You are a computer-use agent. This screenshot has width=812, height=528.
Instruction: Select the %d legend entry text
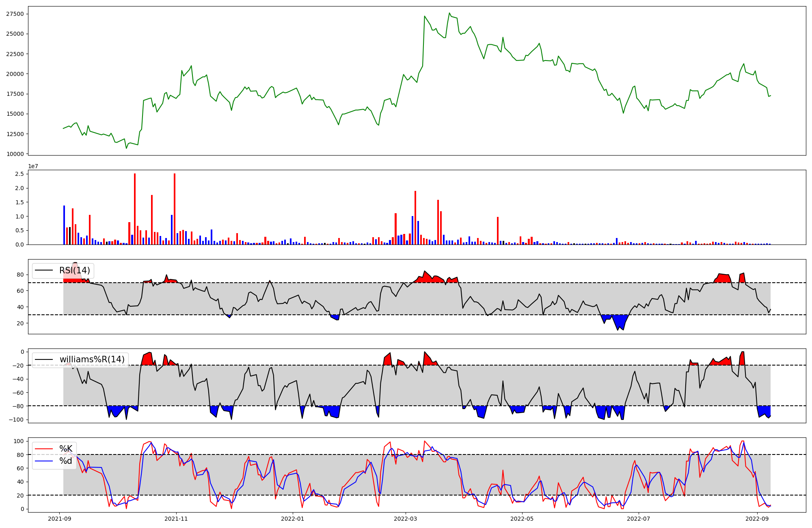66,461
